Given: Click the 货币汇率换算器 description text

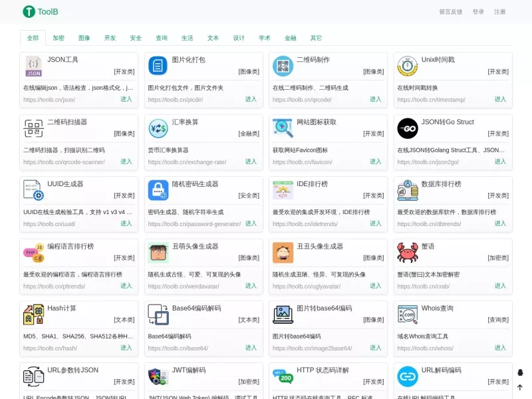Looking at the screenshot, I should click(x=168, y=150).
